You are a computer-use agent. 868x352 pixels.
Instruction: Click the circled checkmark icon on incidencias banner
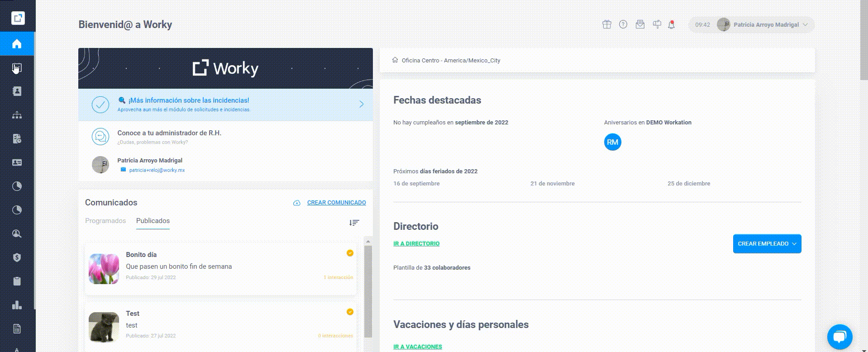click(100, 105)
